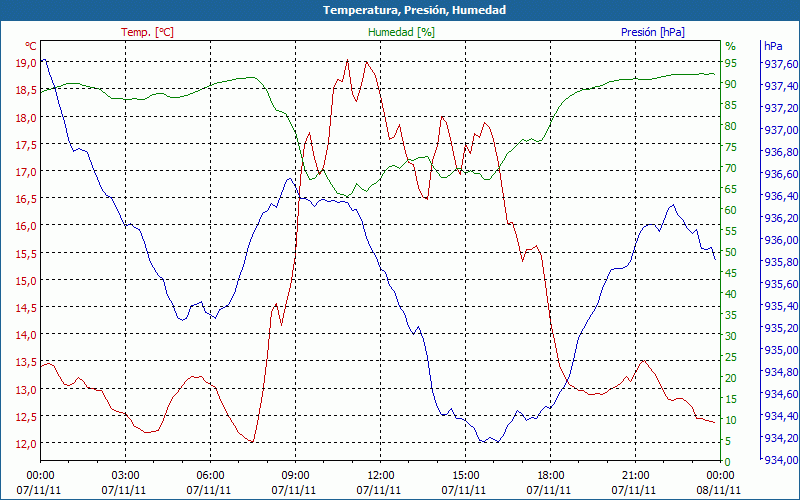Click the 17,0 temperature axis value
The width and height of the screenshot is (800, 500).
pos(27,172)
